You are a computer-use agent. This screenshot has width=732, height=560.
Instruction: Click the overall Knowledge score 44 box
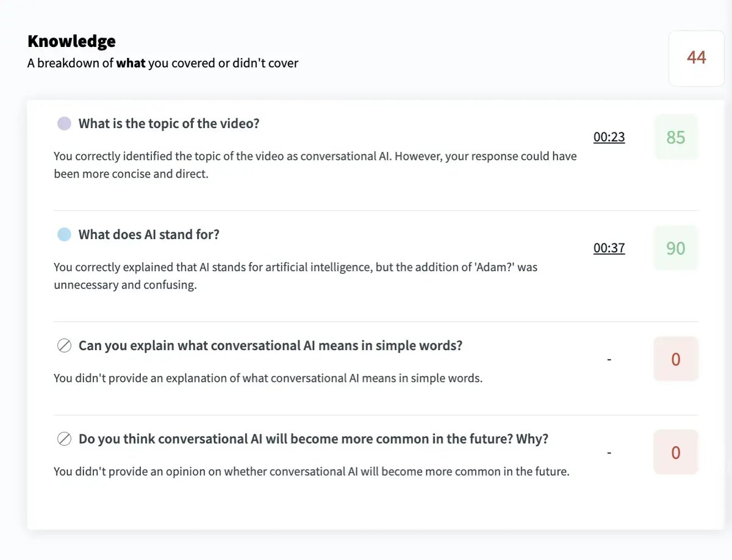pos(697,58)
